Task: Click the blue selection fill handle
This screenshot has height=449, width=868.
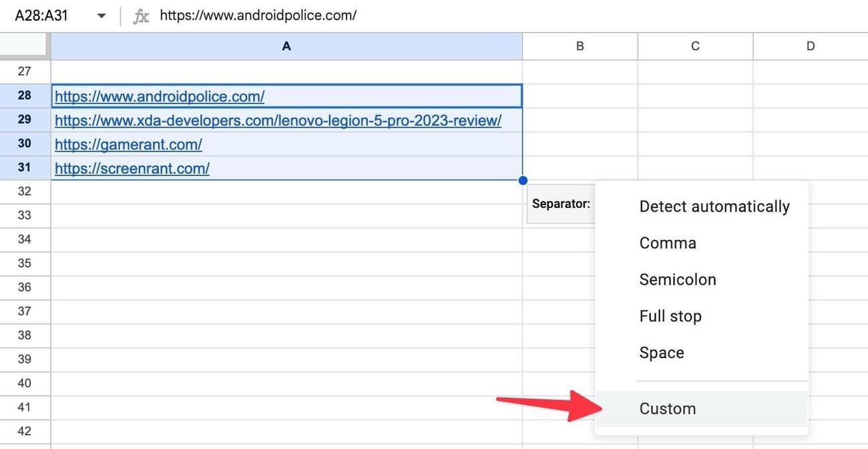Action: [x=523, y=180]
